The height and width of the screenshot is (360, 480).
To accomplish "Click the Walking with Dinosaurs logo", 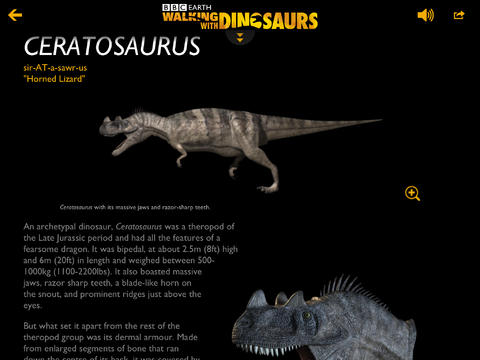I will [240, 17].
